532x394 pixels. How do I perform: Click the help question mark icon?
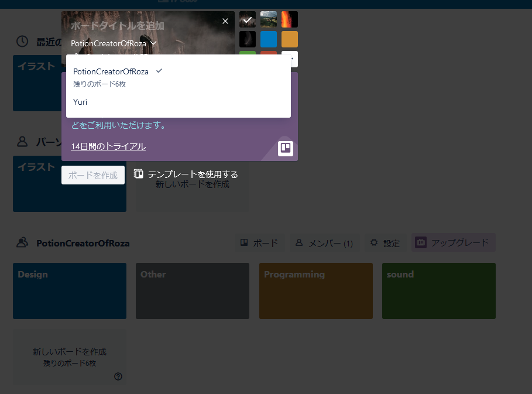coord(118,376)
